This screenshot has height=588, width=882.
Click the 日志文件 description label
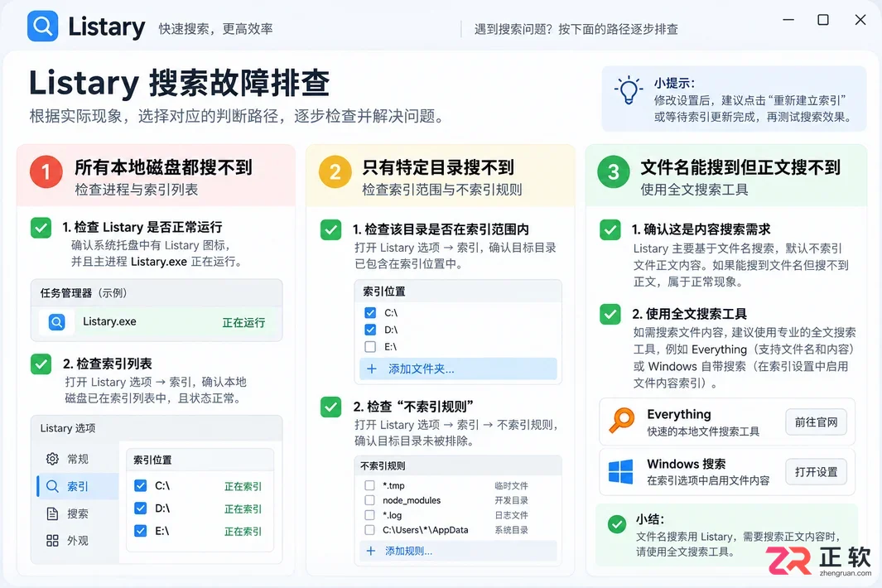point(511,515)
